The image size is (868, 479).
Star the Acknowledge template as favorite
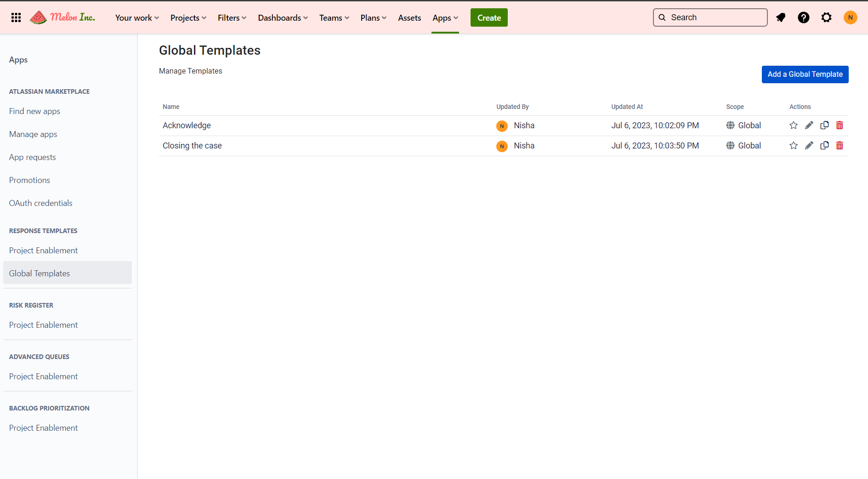click(x=794, y=125)
